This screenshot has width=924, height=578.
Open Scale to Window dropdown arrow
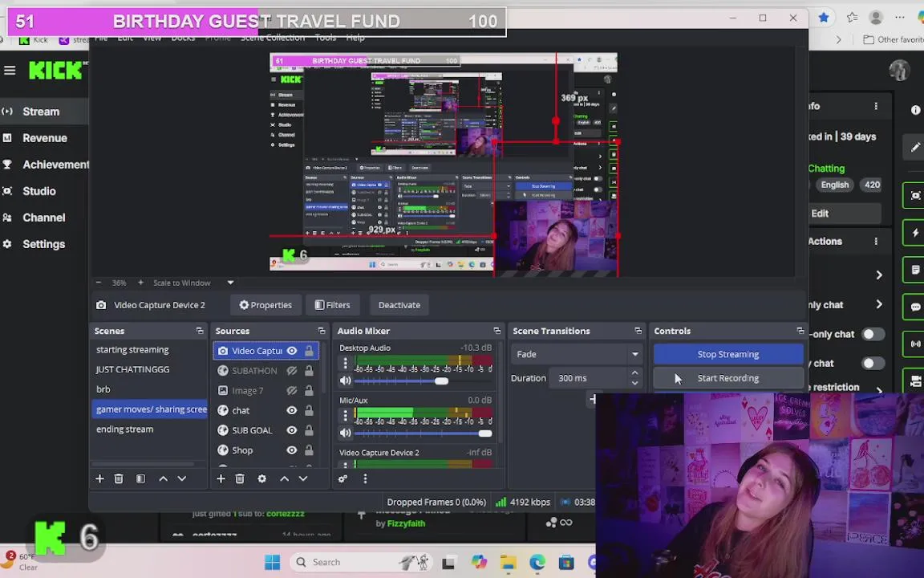230,283
